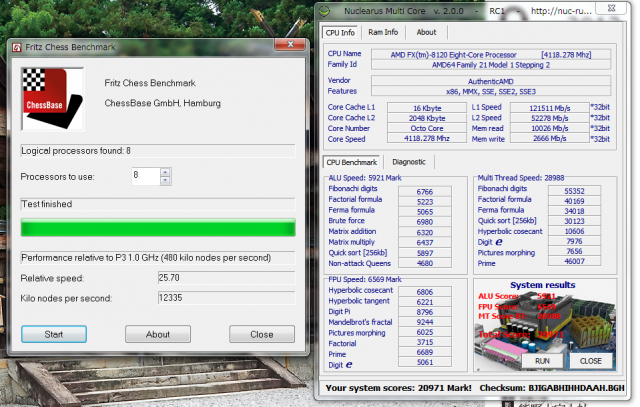Click the Your system scores status text
640x407 pixels.
[398, 388]
